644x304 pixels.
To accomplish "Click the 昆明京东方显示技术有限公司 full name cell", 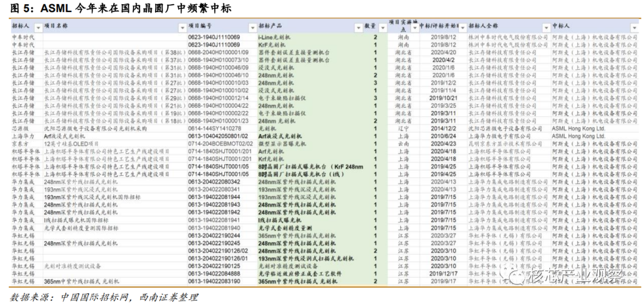I will [x=502, y=144].
